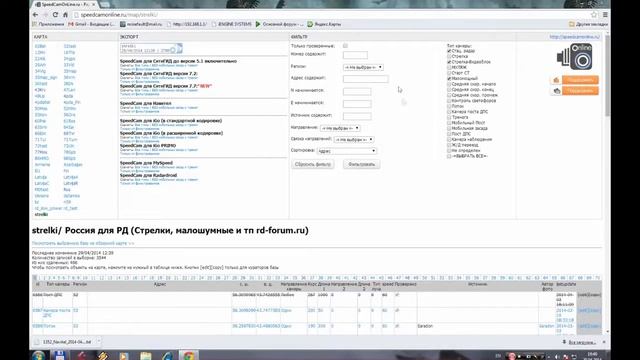Click the SpeedCam Online camera logo
This screenshot has height=360, width=640.
pyautogui.click(x=575, y=56)
